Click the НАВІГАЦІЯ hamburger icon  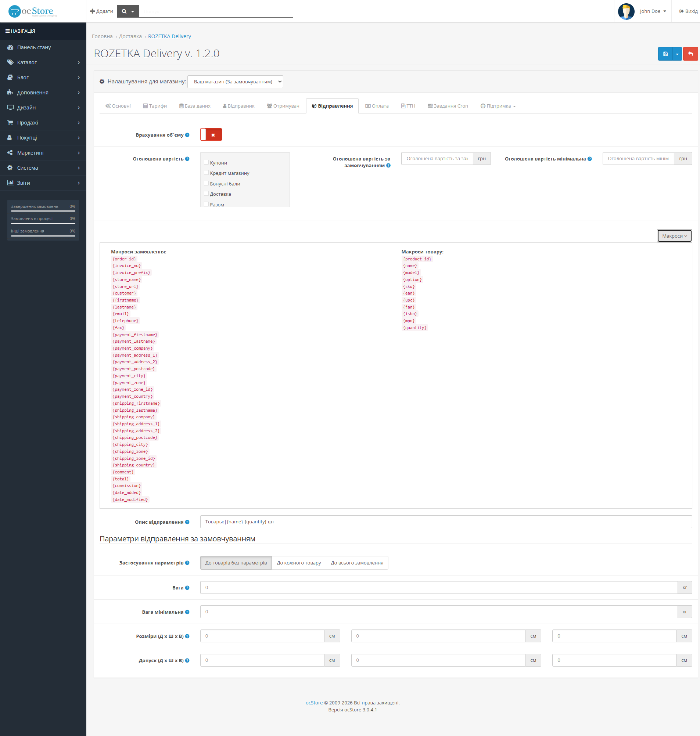point(7,31)
